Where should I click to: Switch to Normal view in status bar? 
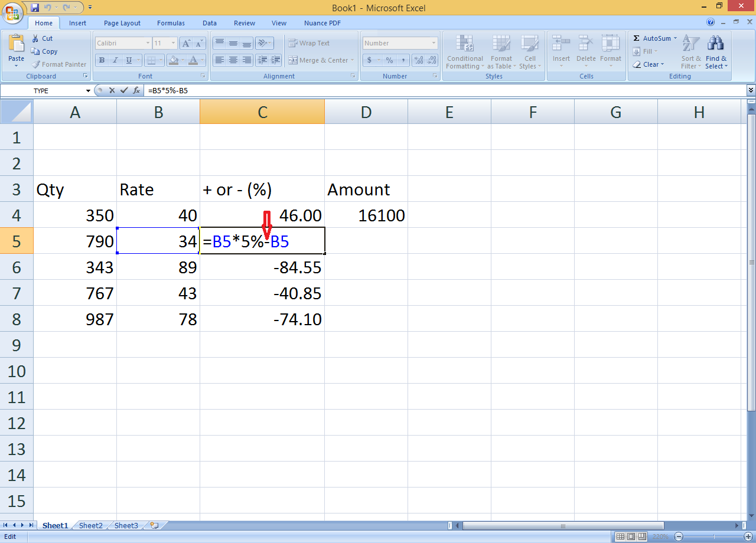click(x=620, y=537)
